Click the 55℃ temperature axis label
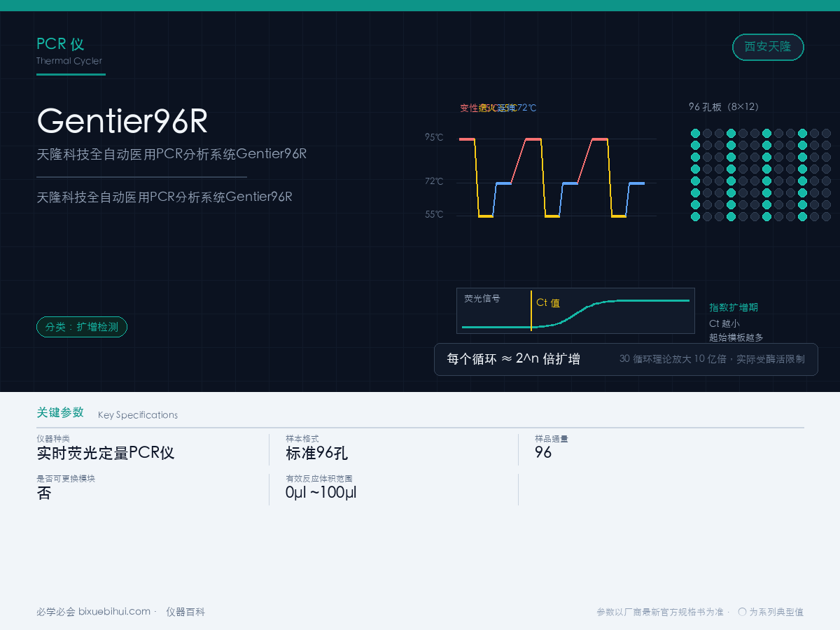 click(434, 214)
